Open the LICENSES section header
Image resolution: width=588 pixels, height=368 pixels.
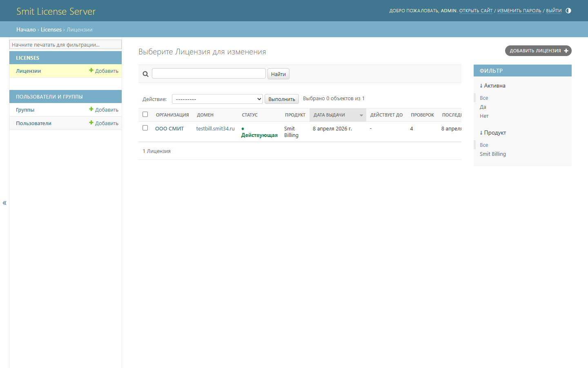coord(28,58)
